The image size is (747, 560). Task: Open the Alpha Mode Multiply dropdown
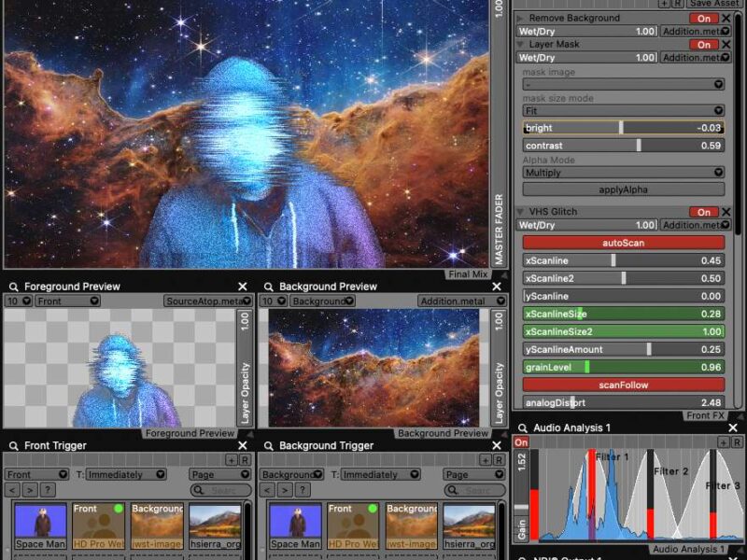click(x=623, y=173)
